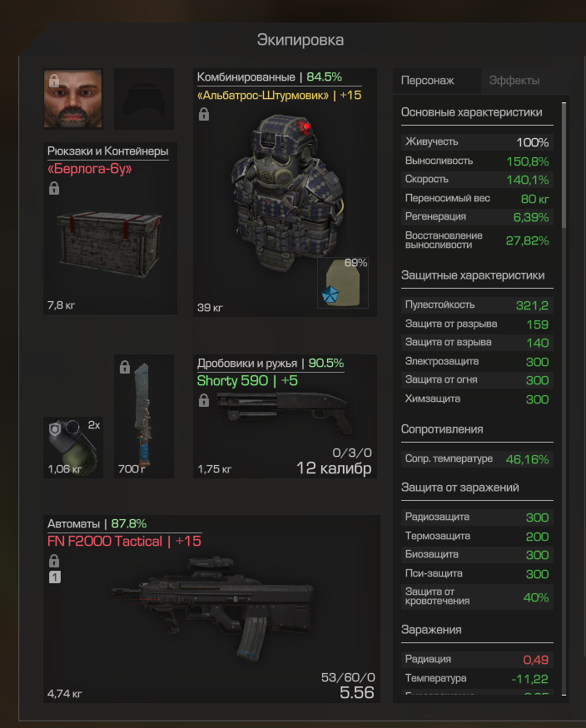Click the lock icon on Альбатрос-Штурмовик armor
Viewport: 586px width, 728px height.
pos(204,114)
